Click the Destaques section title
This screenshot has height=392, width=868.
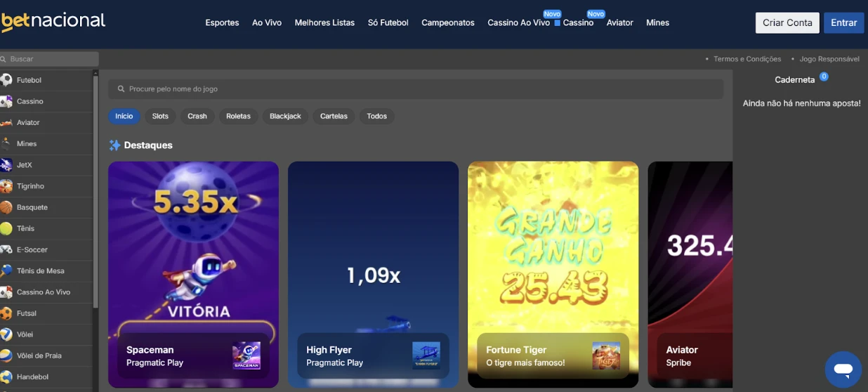[x=148, y=145]
